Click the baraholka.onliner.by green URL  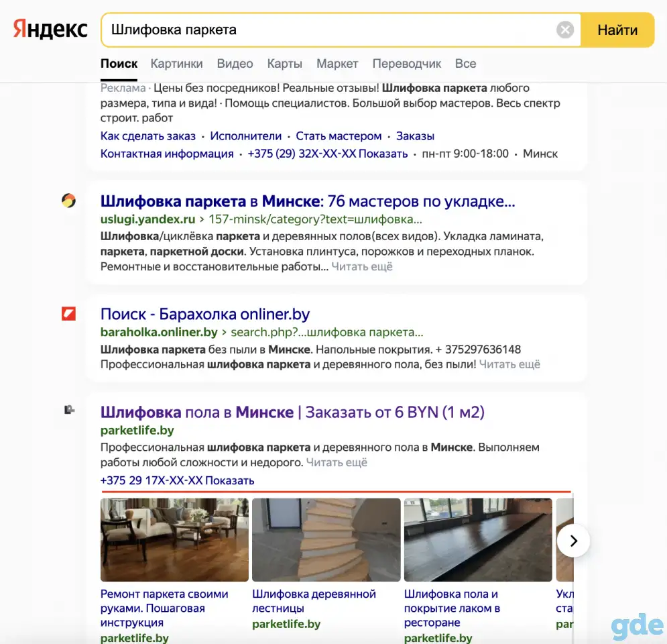coord(261,332)
